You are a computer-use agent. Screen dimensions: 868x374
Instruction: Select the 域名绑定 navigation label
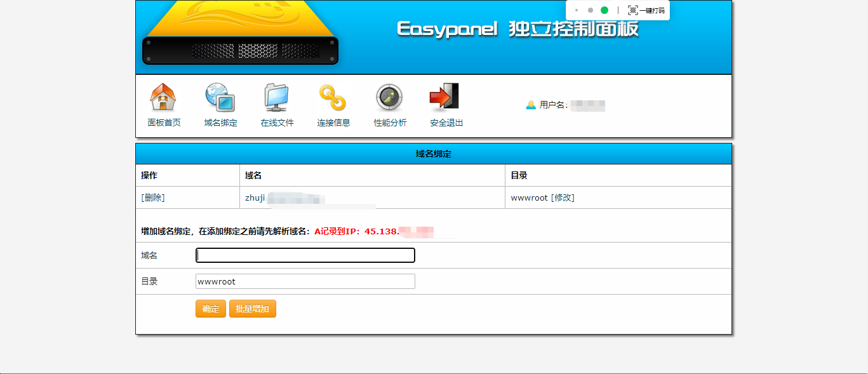click(x=220, y=122)
